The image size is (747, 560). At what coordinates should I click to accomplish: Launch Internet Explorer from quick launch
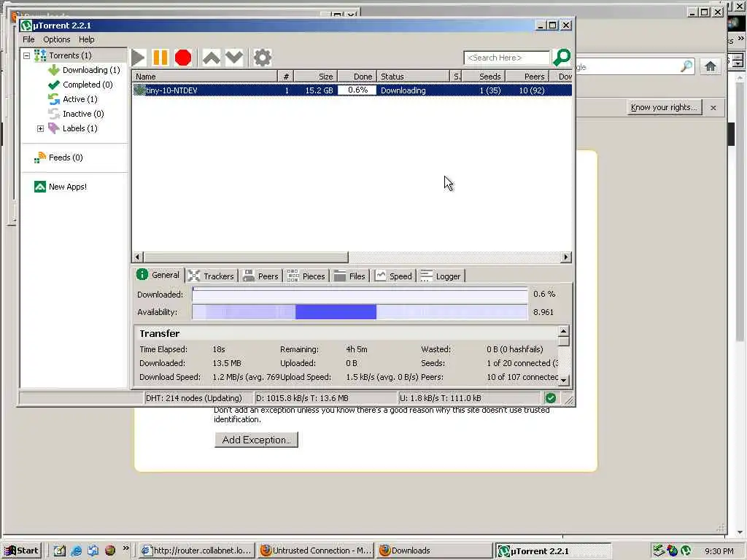[x=76, y=551]
